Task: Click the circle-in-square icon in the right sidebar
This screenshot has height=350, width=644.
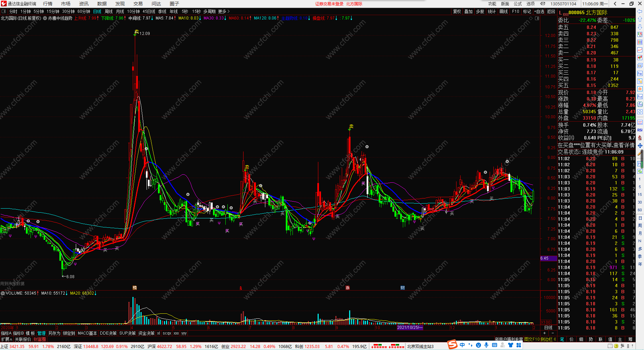Action: pyautogui.click(x=640, y=112)
